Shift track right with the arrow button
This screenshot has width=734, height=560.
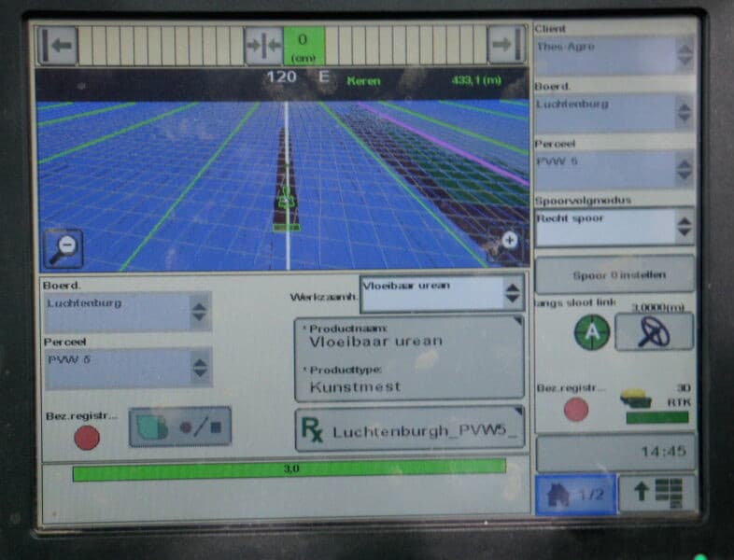(x=506, y=45)
